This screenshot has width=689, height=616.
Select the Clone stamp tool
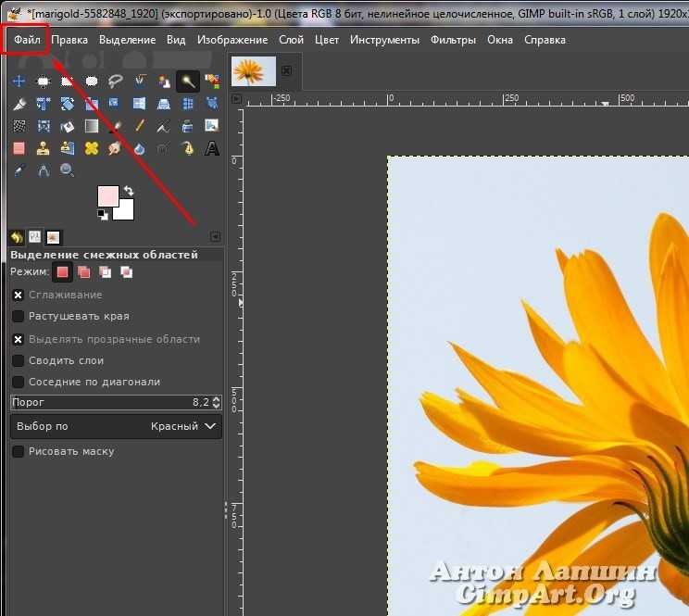(43, 148)
